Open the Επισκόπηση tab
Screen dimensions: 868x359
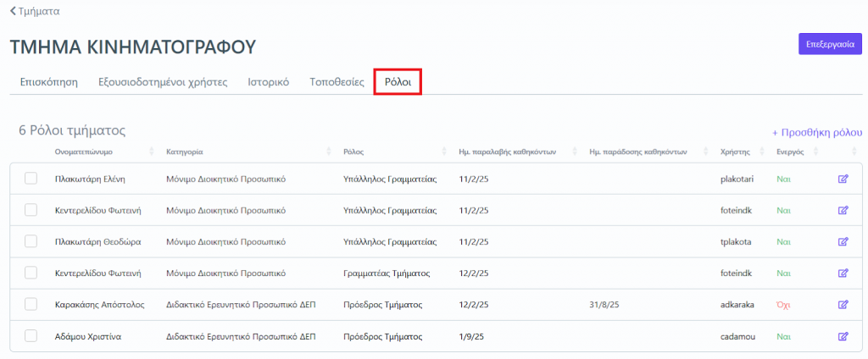(x=49, y=82)
